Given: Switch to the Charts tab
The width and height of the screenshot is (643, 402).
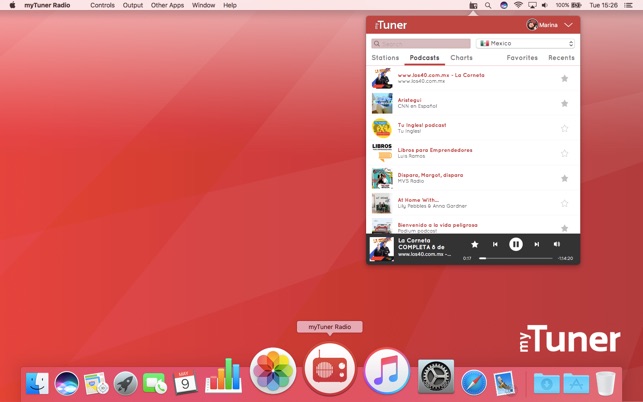Looking at the screenshot, I should click(x=461, y=58).
